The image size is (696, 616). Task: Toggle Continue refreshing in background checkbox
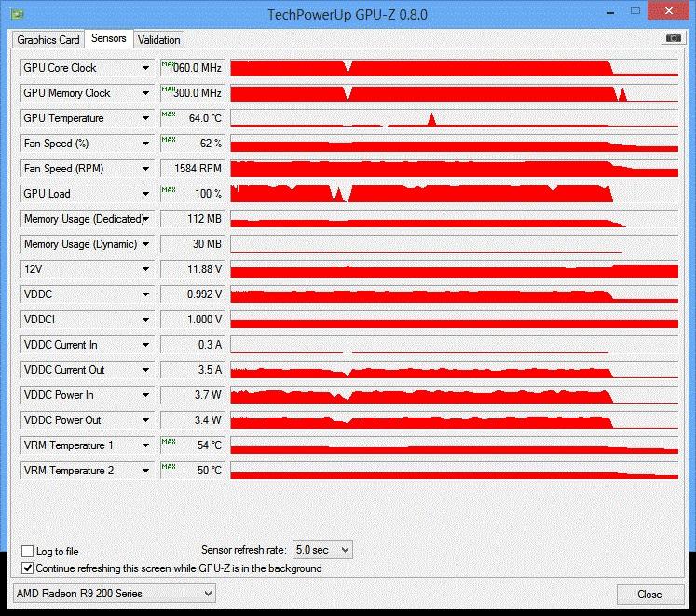point(28,568)
